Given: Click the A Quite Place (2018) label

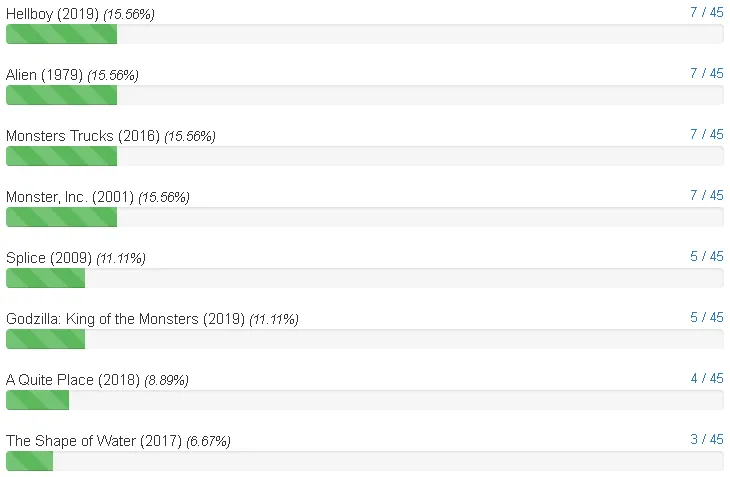Looking at the screenshot, I should pos(73,380).
